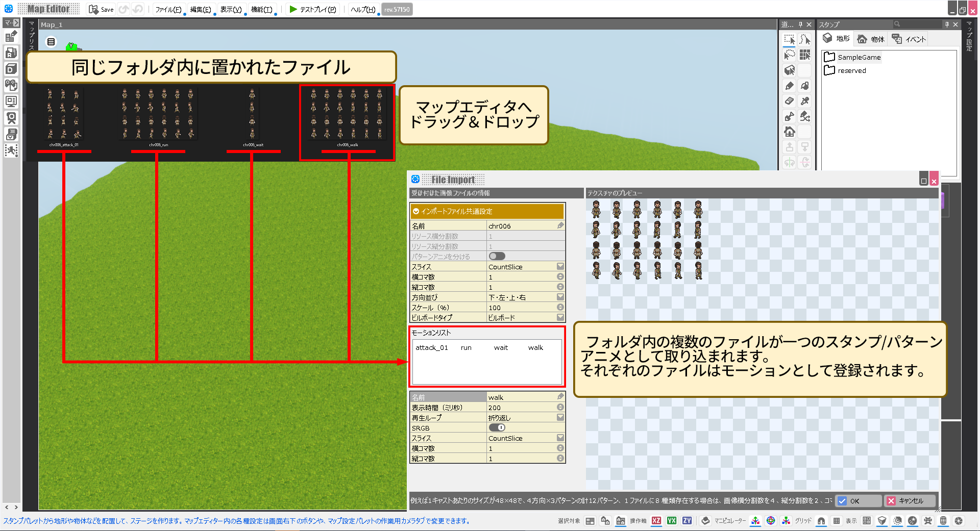Click OK in File Import dialog
The height and width of the screenshot is (531, 980).
tap(857, 501)
